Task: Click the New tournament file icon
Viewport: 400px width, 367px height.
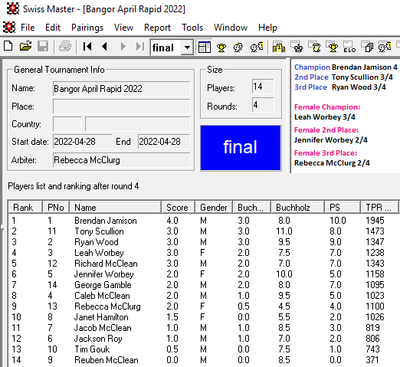Action: [x=8, y=46]
